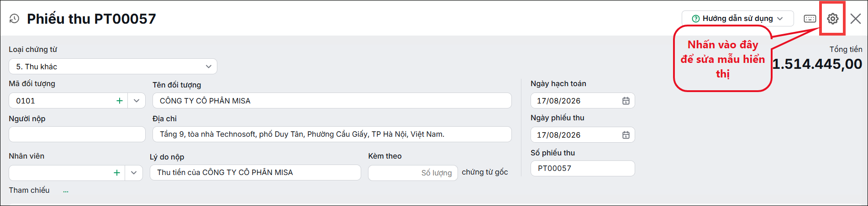The image size is (868, 206).
Task: Click the Tên đối tượng field
Action: 332,100
